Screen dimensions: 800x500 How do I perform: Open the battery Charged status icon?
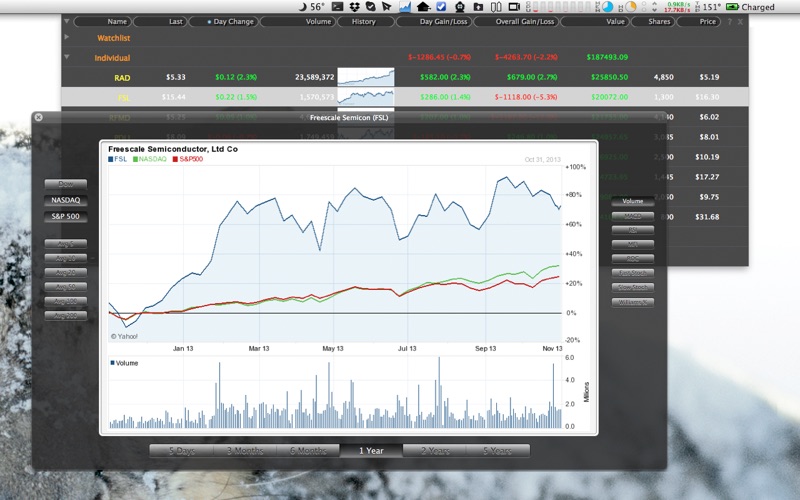[x=750, y=7]
